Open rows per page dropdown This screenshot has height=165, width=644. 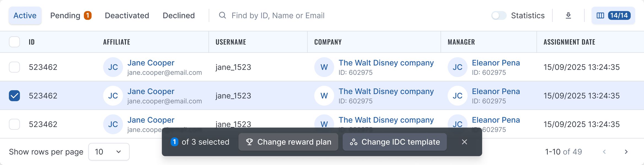(109, 152)
